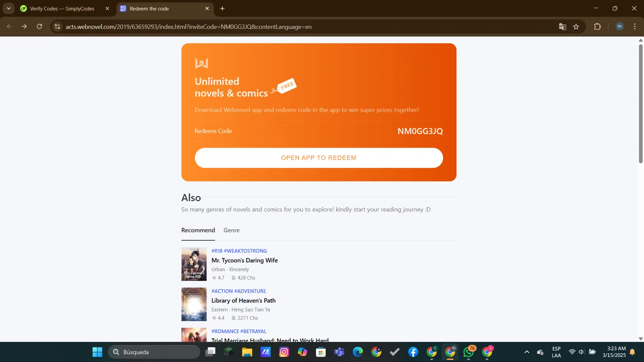This screenshot has height=362, width=644.
Task: Go back to previous page
Action: click(x=9, y=27)
